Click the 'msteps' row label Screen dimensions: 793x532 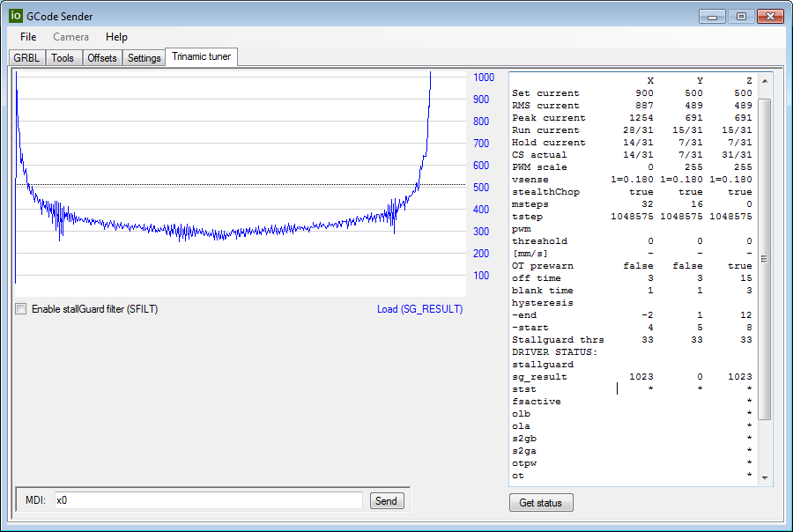[530, 204]
